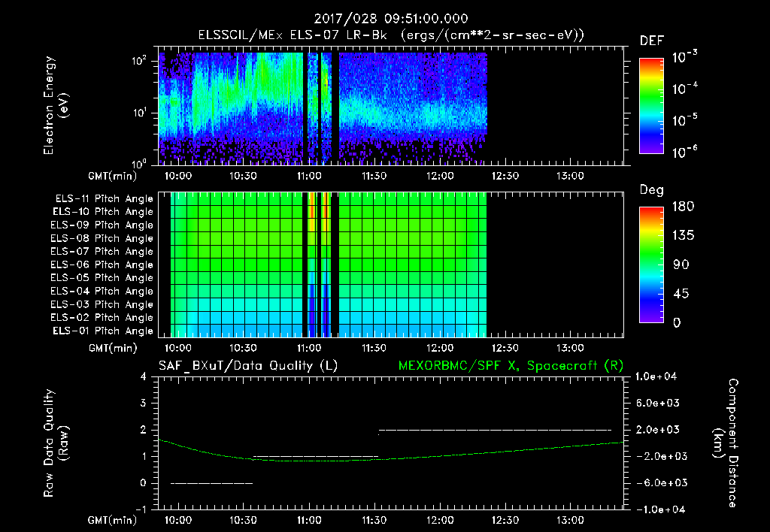Click the Deg color scale label
The height and width of the screenshot is (532, 770).
651,190
